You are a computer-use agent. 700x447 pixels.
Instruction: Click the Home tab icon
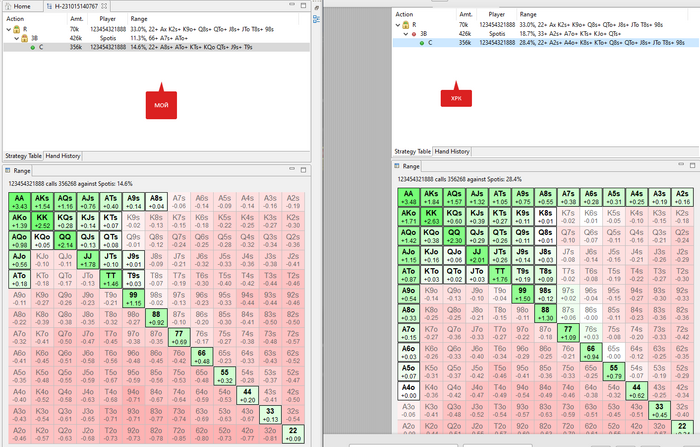[x=8, y=6]
